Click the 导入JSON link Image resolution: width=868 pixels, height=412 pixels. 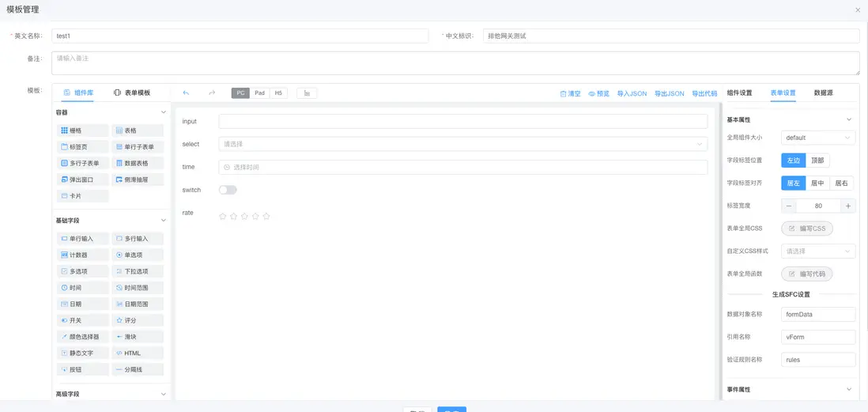632,93
